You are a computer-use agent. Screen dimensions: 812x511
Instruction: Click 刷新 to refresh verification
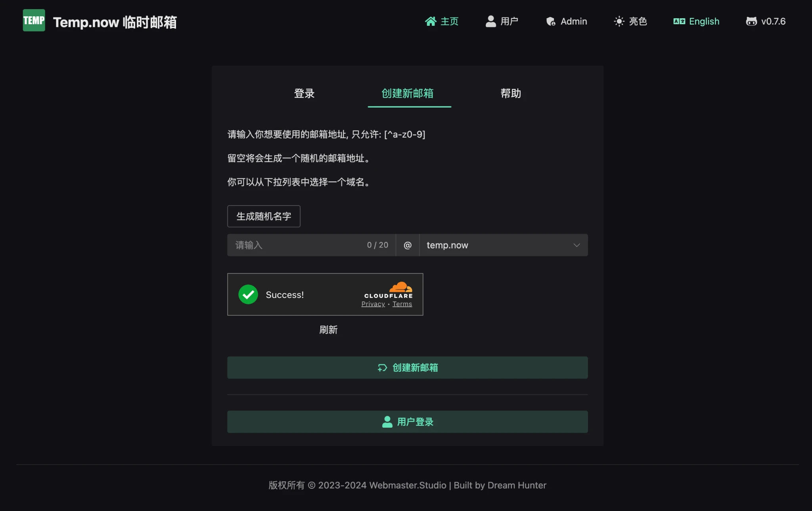pyautogui.click(x=328, y=330)
